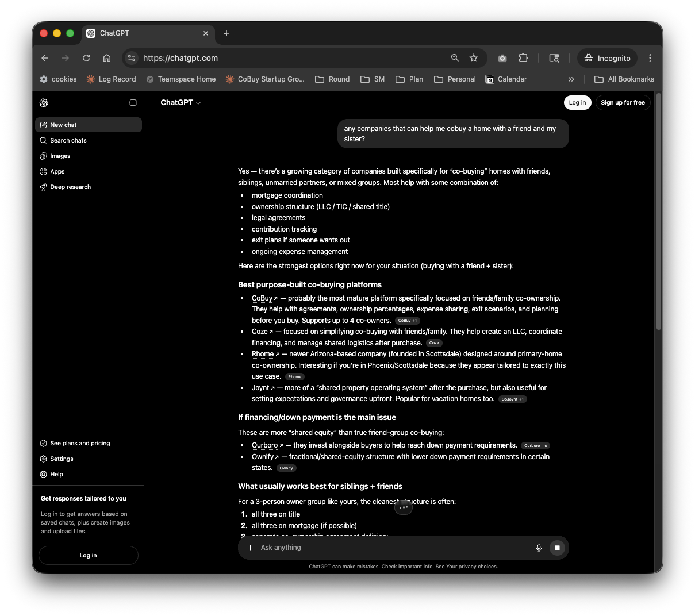Screen dimensions: 695x616
Task: Open Chrome three-dot menu
Action: point(650,58)
